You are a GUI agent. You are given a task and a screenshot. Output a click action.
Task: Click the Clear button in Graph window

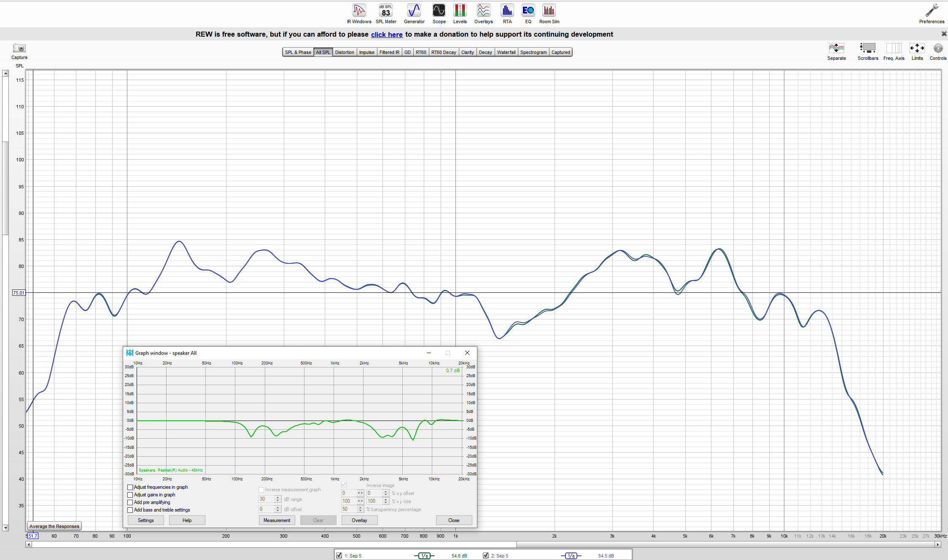pyautogui.click(x=318, y=520)
